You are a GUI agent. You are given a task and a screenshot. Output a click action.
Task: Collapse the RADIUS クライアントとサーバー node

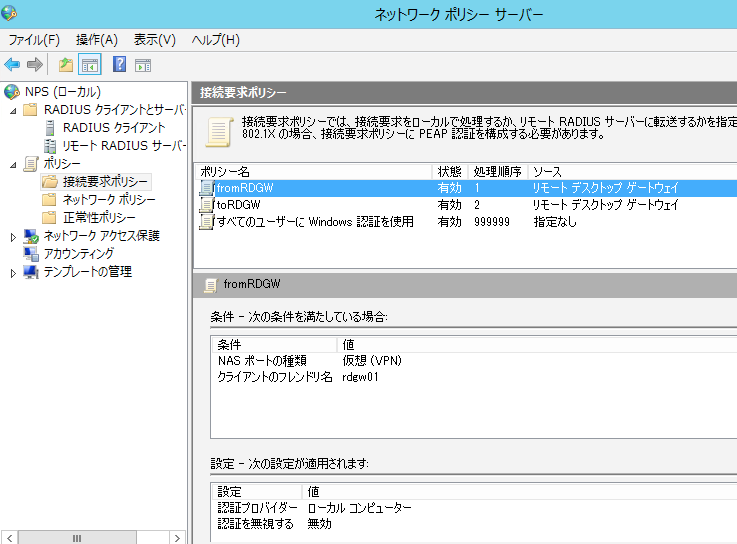[x=13, y=111]
